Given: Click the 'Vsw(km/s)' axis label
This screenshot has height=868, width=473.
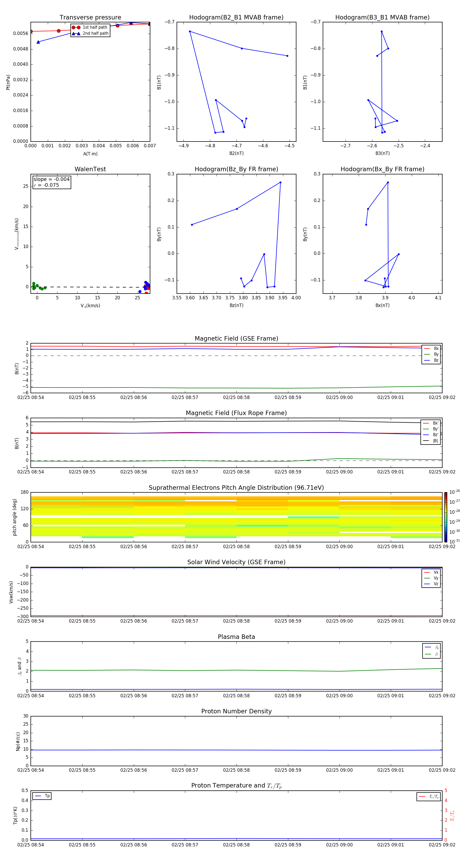Looking at the screenshot, I should click(x=11, y=592).
